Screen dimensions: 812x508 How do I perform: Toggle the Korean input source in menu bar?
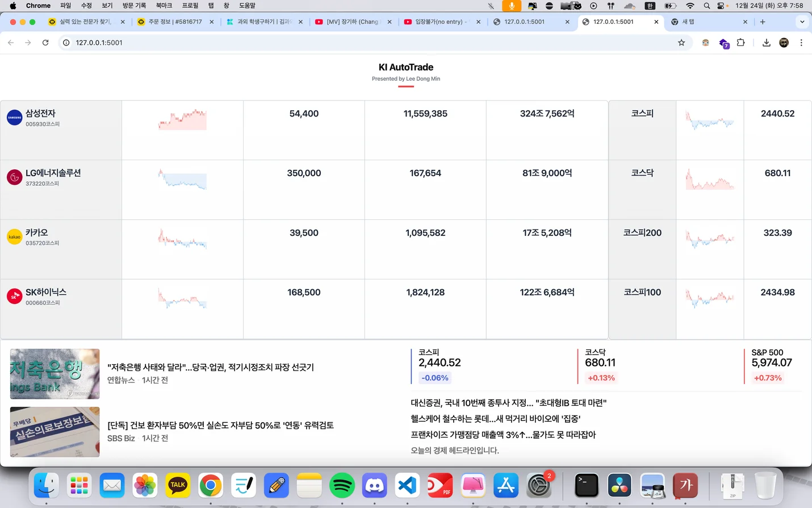650,6
